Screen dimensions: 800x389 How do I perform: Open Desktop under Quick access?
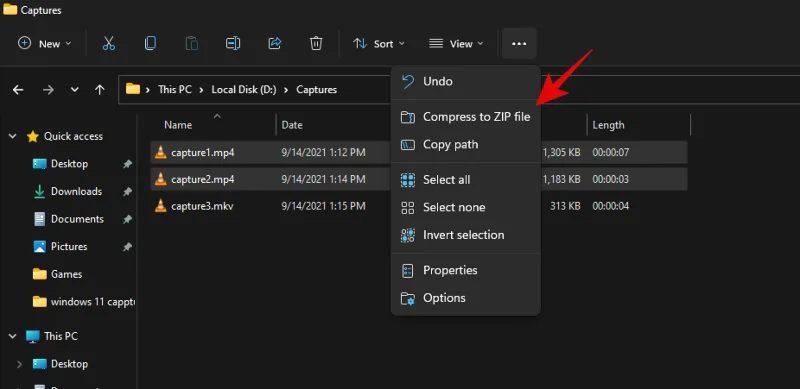[x=69, y=164]
